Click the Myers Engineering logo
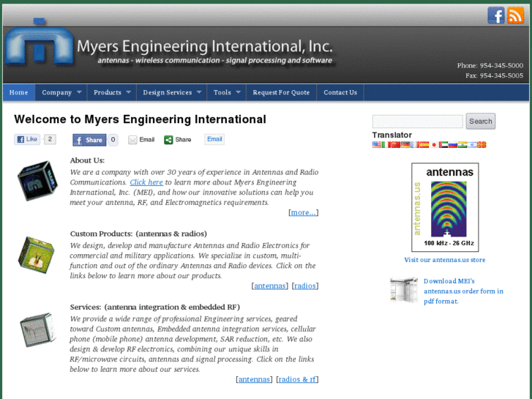This screenshot has height=399, width=532. click(39, 42)
